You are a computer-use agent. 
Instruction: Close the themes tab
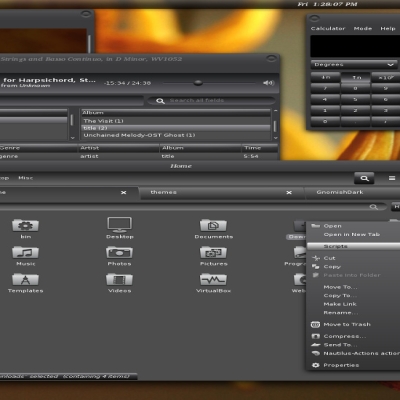pos(289,192)
